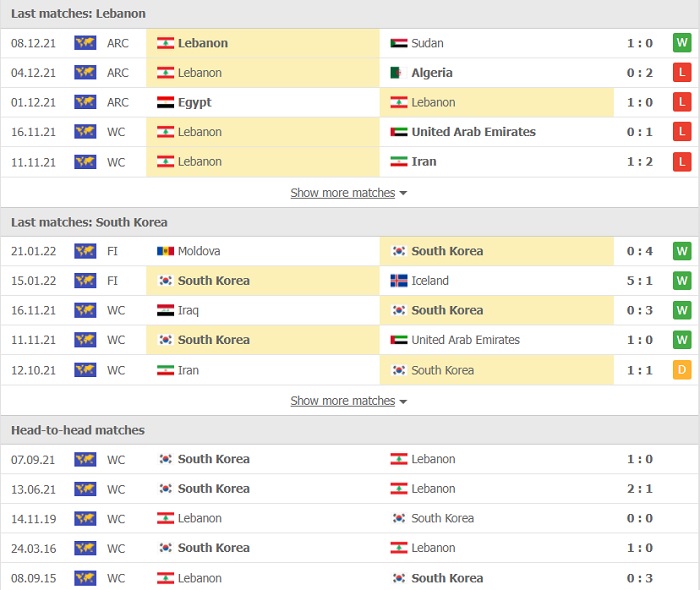Open the Iran team link in 11.11.21 match
700x590 pixels.
424,162
